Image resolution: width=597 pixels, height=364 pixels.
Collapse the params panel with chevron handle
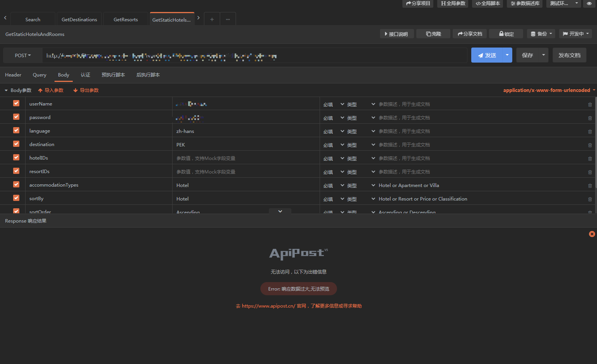coord(280,211)
